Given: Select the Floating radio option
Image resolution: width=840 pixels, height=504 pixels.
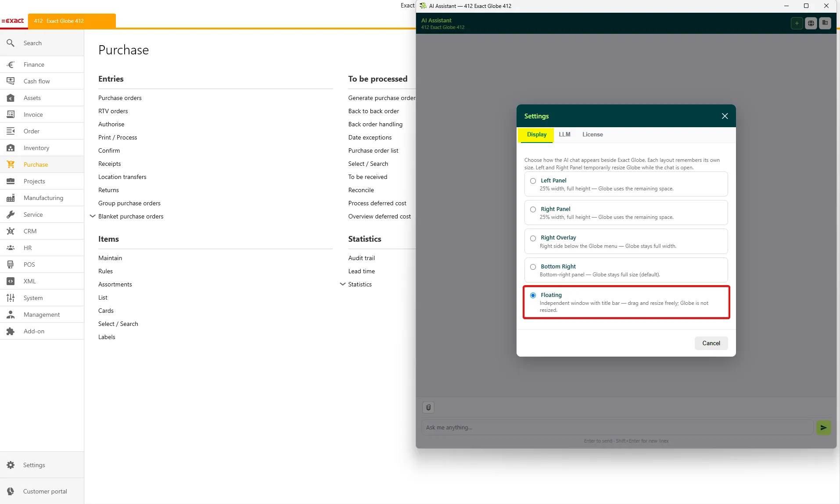Looking at the screenshot, I should (533, 295).
